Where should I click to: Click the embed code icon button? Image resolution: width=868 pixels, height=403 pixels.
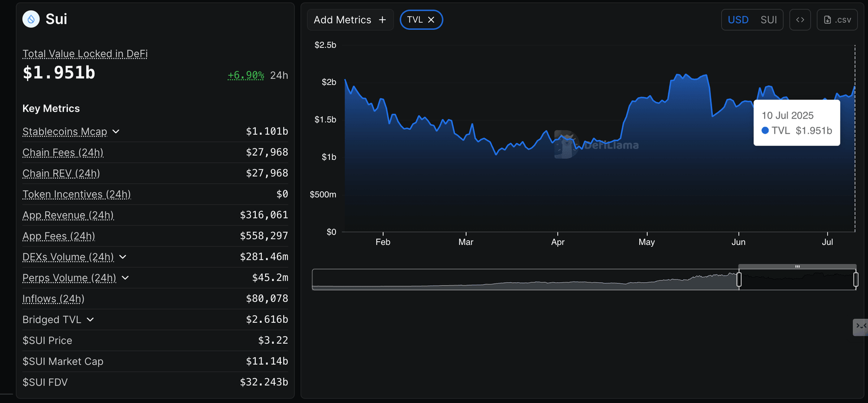tap(800, 20)
